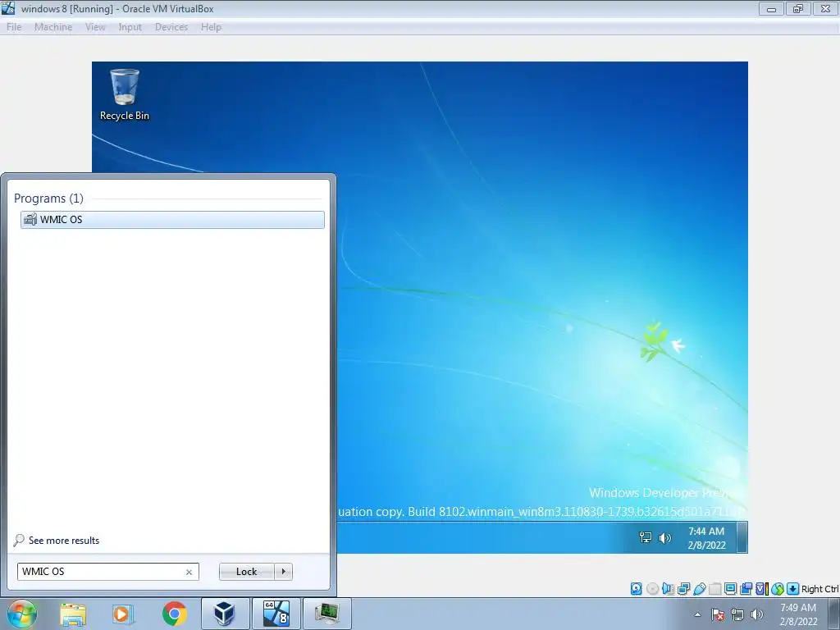
Task: Click the Windows Start orb button
Action: (22, 614)
